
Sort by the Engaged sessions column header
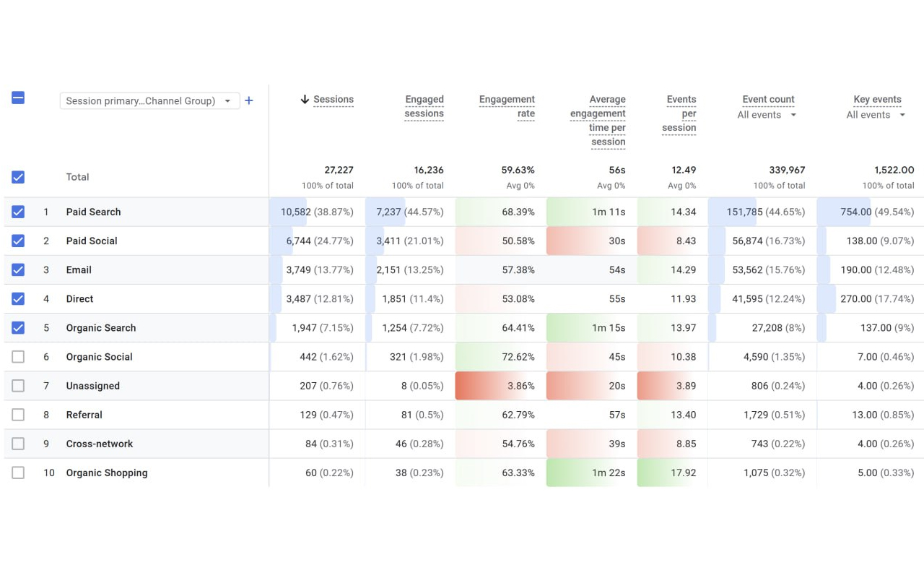424,106
